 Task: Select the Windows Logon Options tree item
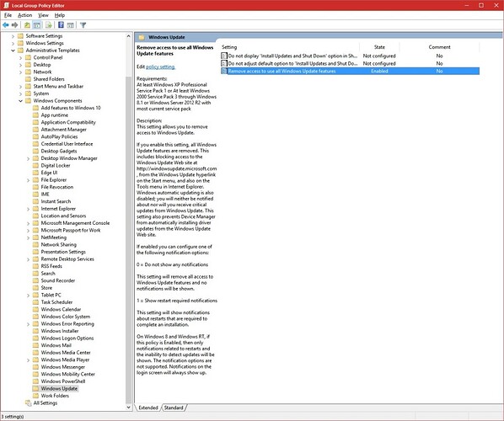pyautogui.click(x=67, y=338)
